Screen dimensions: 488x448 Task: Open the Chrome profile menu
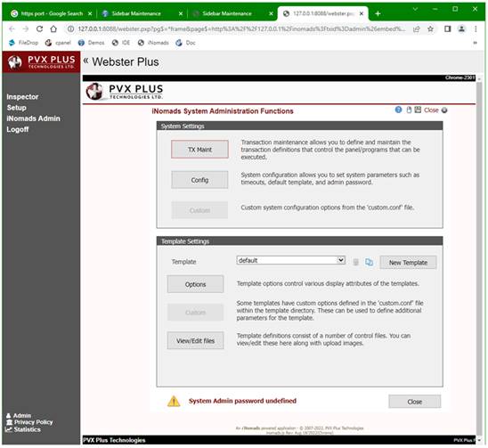click(x=461, y=29)
